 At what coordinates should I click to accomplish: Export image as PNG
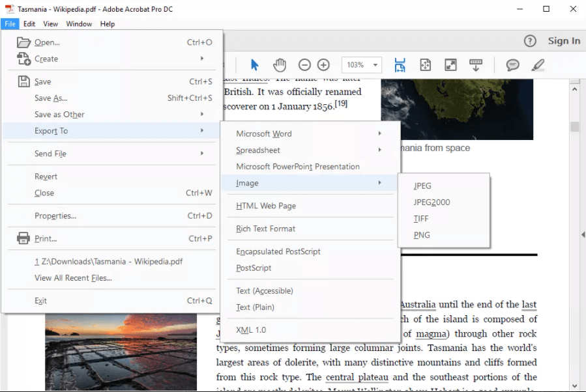[444, 235]
